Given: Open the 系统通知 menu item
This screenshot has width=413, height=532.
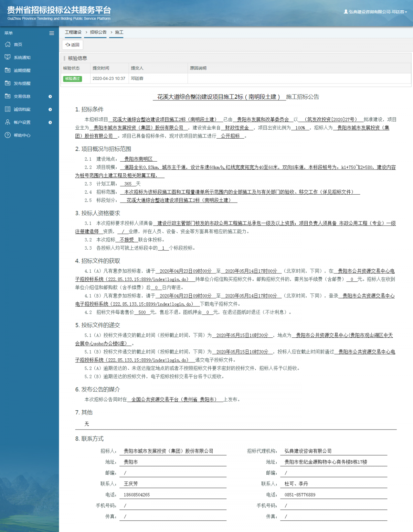Looking at the screenshot, I should coord(22,57).
